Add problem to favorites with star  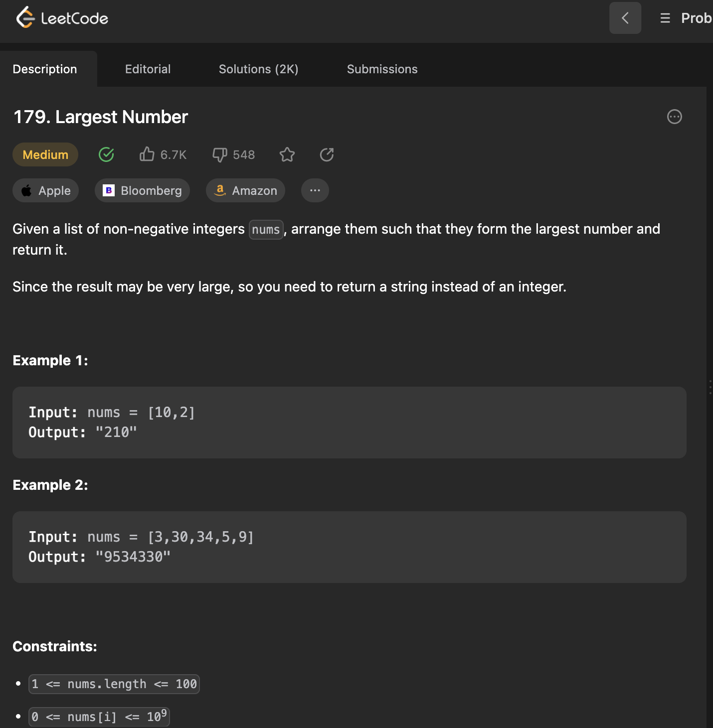coord(287,154)
